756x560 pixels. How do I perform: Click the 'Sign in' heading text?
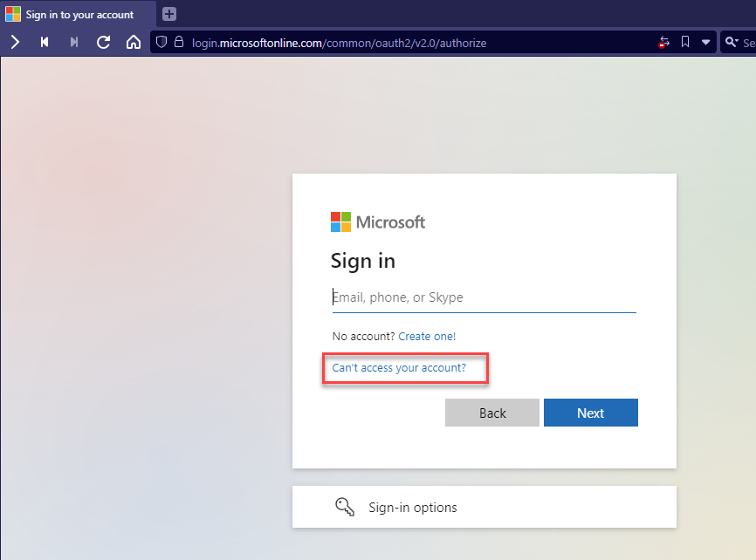tap(363, 261)
